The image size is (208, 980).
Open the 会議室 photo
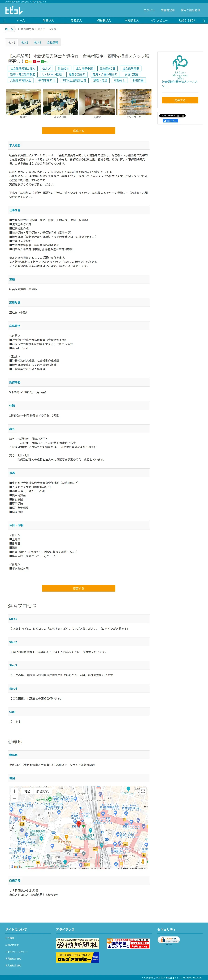coord(97,102)
